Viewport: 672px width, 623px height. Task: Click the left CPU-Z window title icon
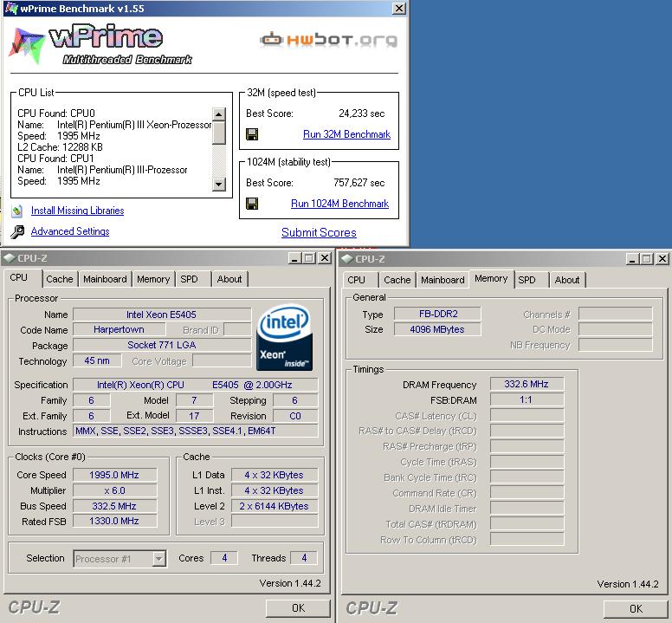(9, 258)
